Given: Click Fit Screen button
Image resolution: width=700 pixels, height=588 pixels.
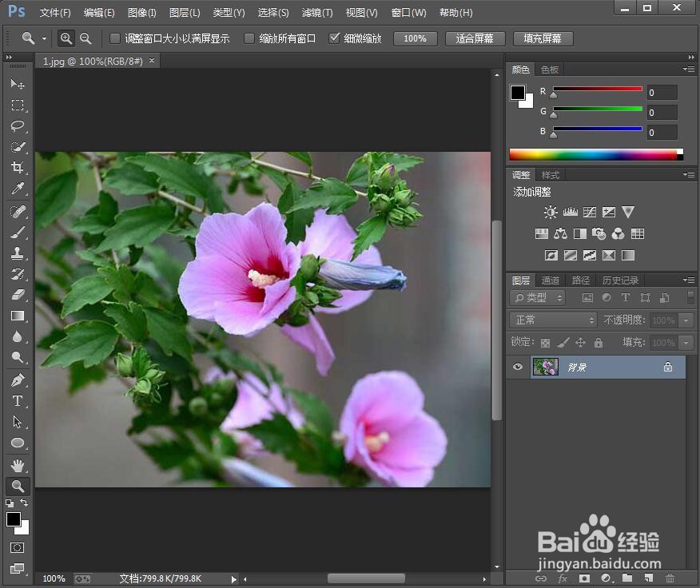Looking at the screenshot, I should 475,38.
